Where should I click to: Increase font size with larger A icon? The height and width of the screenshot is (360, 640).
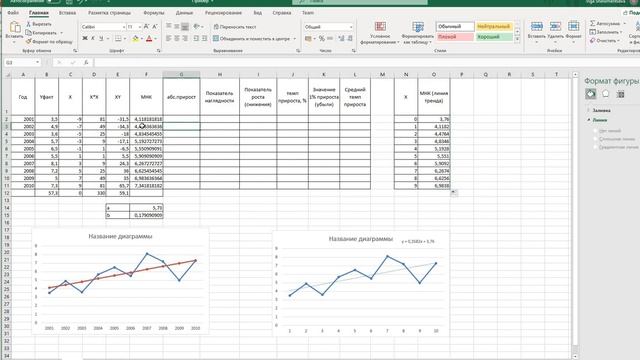pos(146,27)
